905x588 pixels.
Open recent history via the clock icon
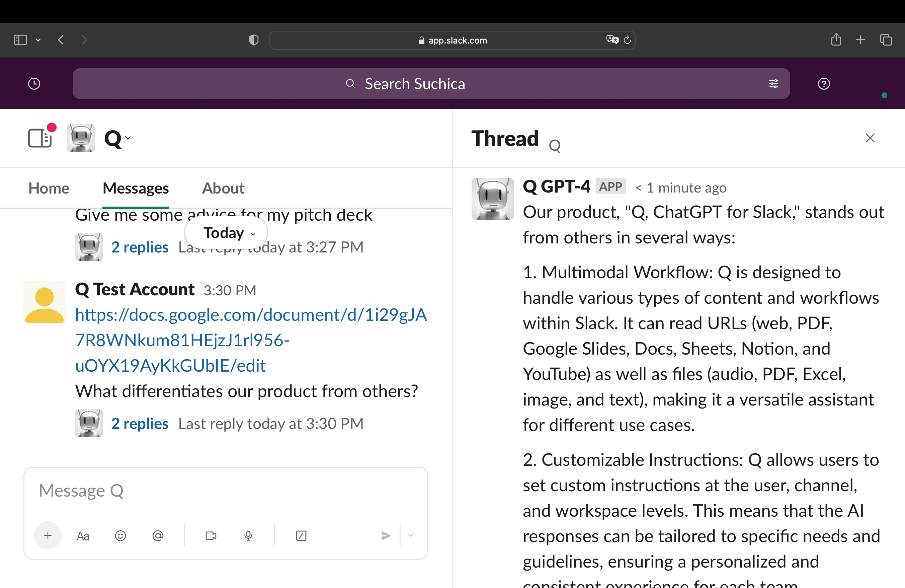click(x=33, y=83)
